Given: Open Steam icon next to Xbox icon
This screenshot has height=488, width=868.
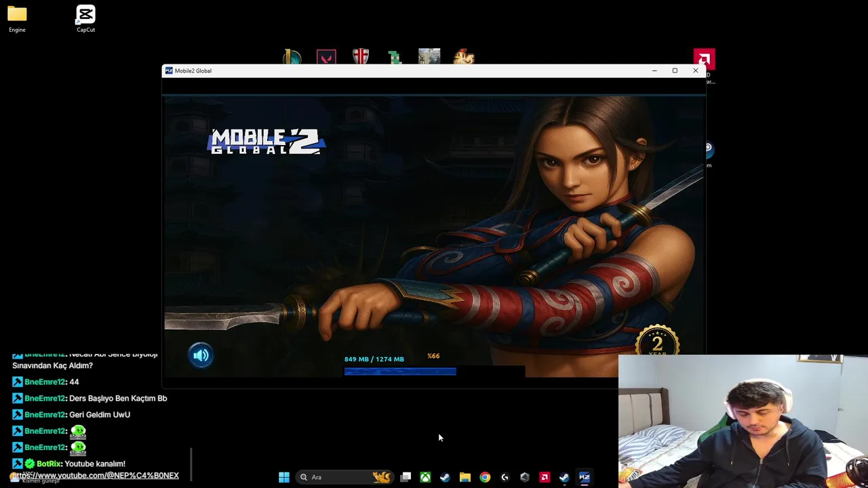Looking at the screenshot, I should 445,477.
